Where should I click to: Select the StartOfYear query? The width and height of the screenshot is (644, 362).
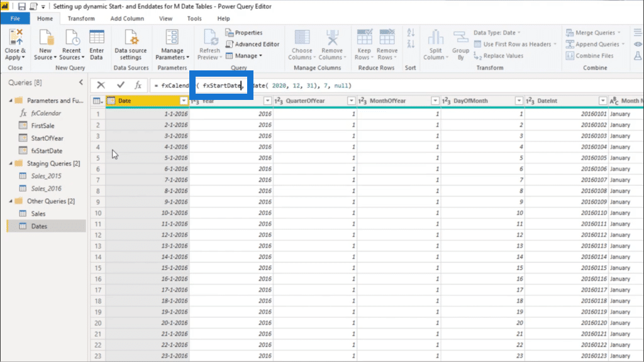coord(47,138)
